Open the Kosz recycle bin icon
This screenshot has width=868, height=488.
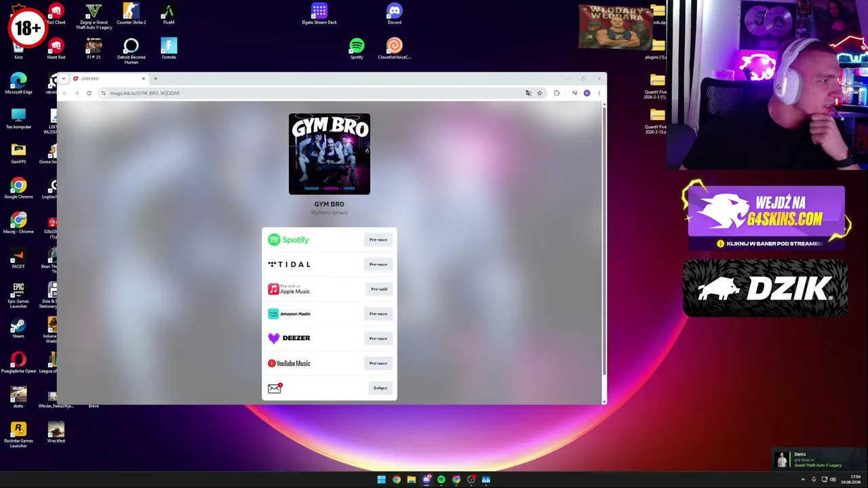pos(18,51)
